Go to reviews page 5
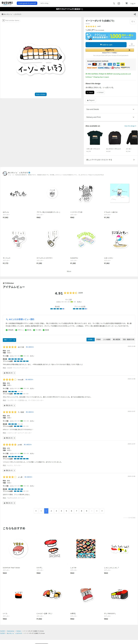The width and height of the screenshot is (138, 644). point(66,511)
